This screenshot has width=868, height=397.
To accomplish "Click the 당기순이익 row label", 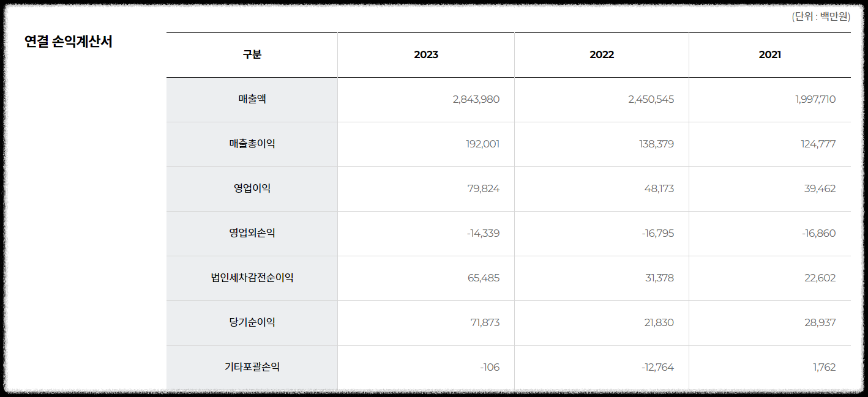I will tap(252, 322).
